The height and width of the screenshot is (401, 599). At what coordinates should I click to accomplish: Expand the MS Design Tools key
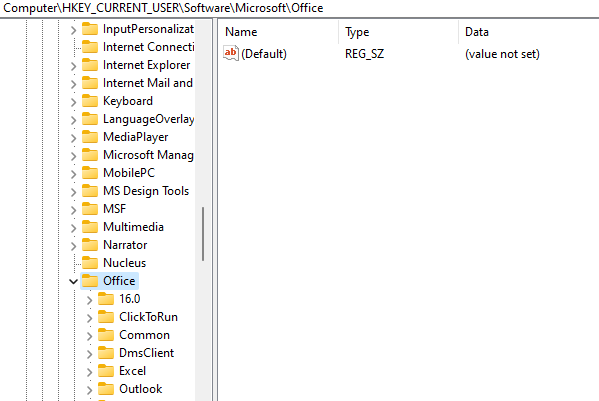[x=73, y=192]
